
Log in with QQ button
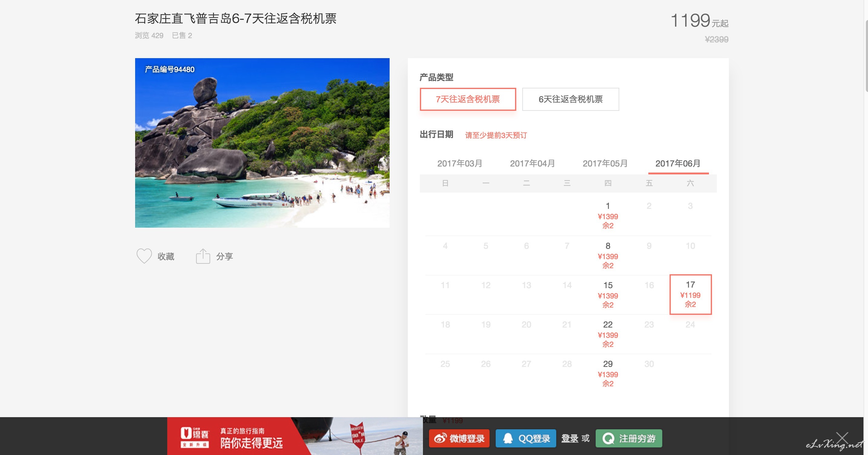coord(526,438)
